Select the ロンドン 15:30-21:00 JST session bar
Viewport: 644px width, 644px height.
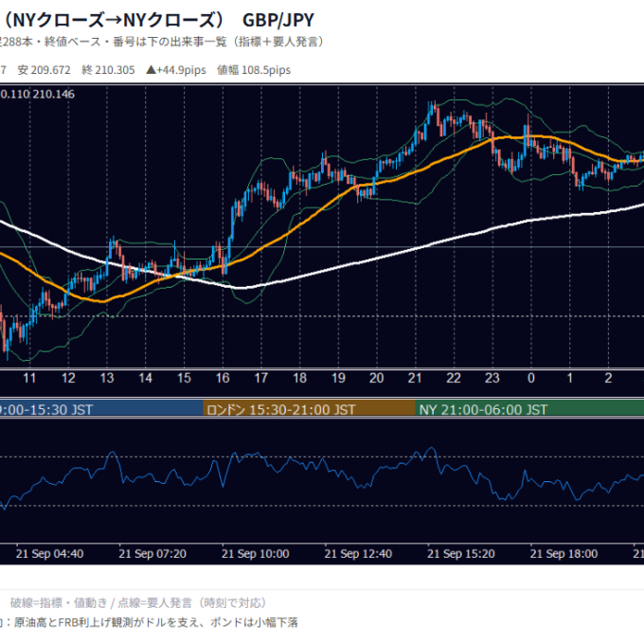310,409
